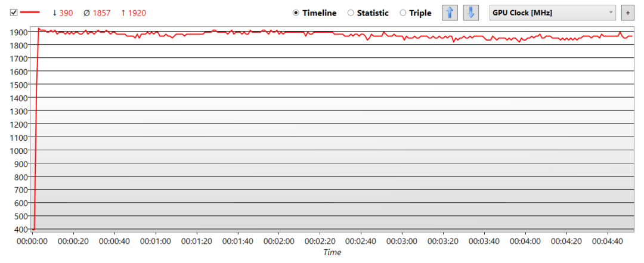The height and width of the screenshot is (263, 644).
Task: Click the blue down arrow icon
Action: 471,13
